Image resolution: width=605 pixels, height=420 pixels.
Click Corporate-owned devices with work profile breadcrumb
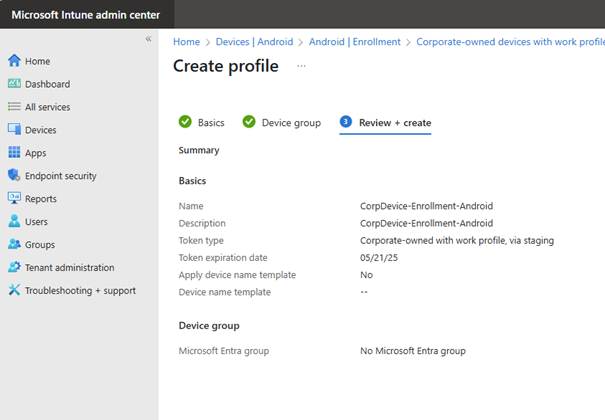pyautogui.click(x=510, y=42)
